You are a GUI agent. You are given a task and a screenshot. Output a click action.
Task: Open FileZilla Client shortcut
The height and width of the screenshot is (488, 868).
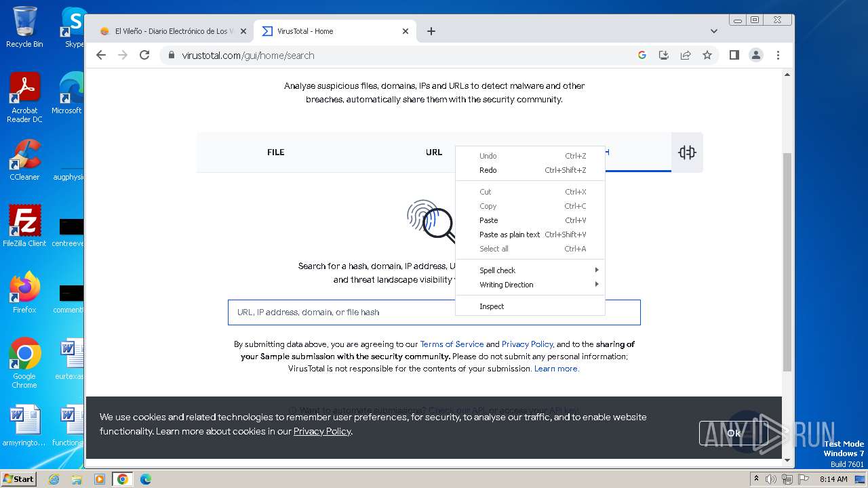[x=24, y=226]
